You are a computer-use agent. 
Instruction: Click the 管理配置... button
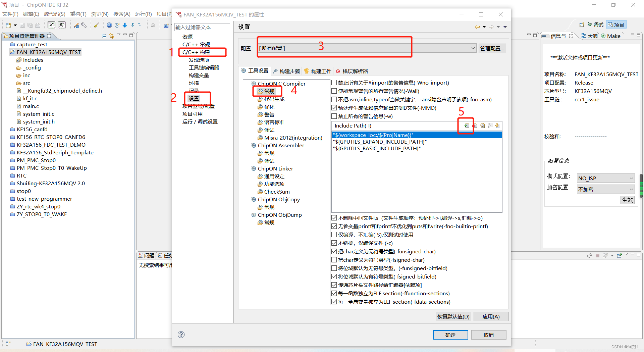coord(492,48)
